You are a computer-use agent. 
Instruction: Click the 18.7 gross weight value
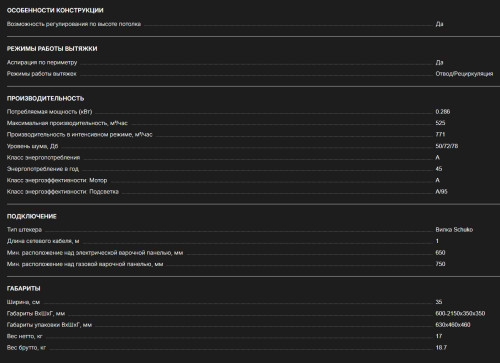[441, 348]
